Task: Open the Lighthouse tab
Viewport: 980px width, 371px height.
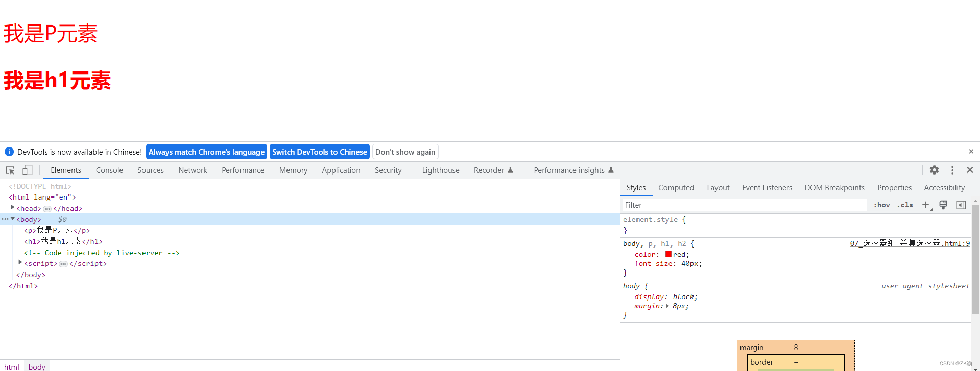Action: coord(441,170)
